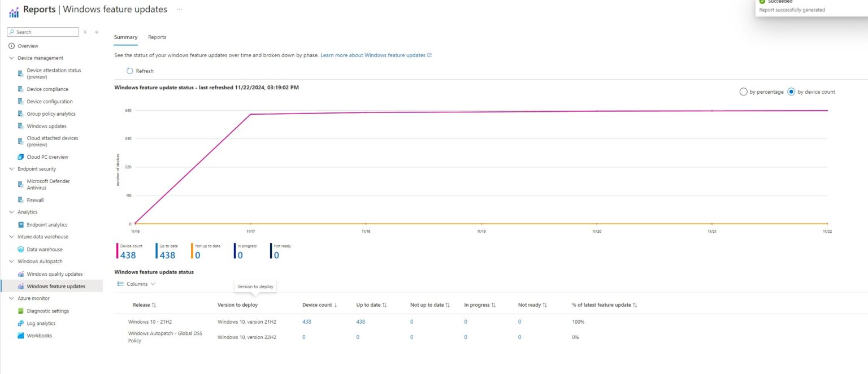Click the Refresh button

[140, 71]
